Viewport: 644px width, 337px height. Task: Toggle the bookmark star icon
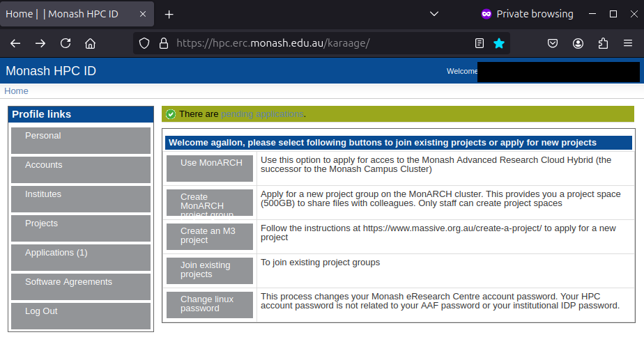[499, 43]
